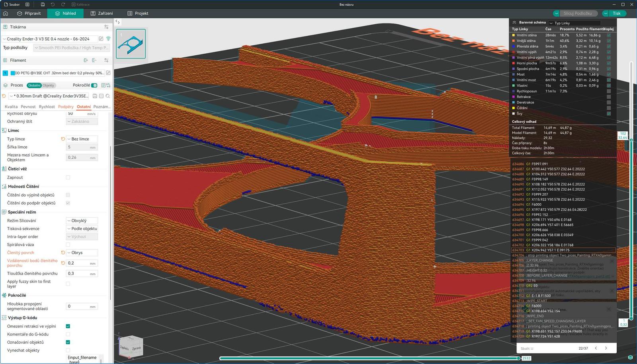
Task: Edit the DD PETG filament preset
Action: click(x=108, y=73)
